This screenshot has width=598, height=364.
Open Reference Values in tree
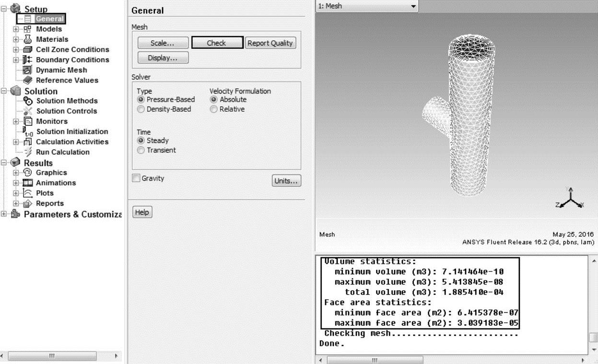click(67, 80)
